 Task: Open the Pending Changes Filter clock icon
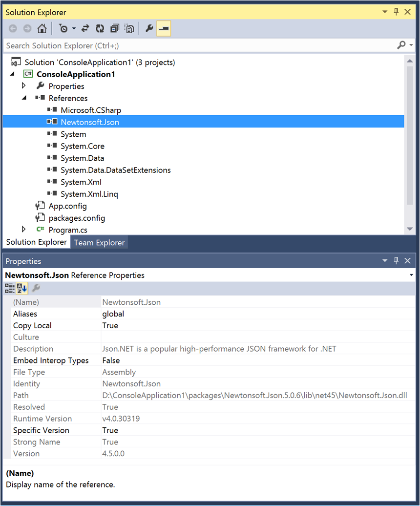[x=63, y=29]
